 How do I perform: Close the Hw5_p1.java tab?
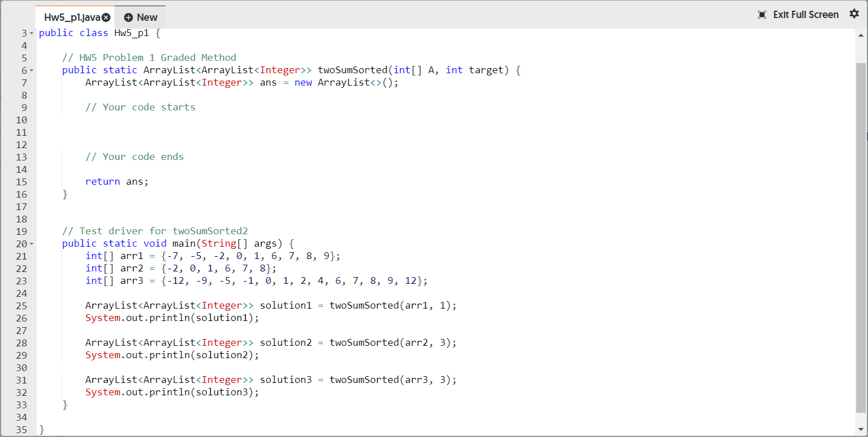[106, 17]
